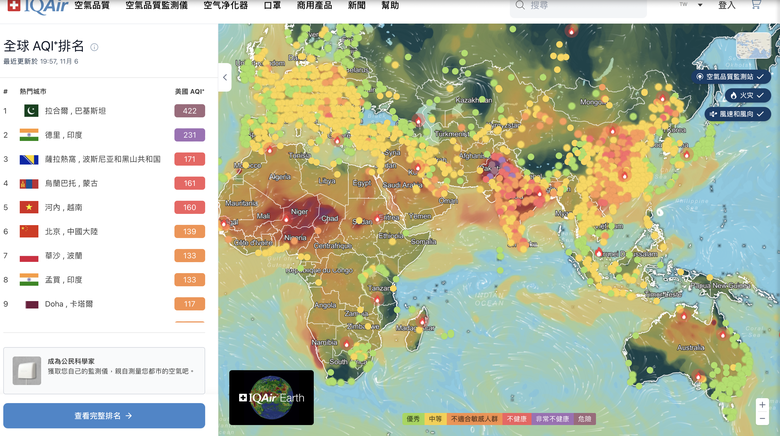Open the 空气净化器 menu
Image resolution: width=780 pixels, height=436 pixels.
click(x=225, y=5)
